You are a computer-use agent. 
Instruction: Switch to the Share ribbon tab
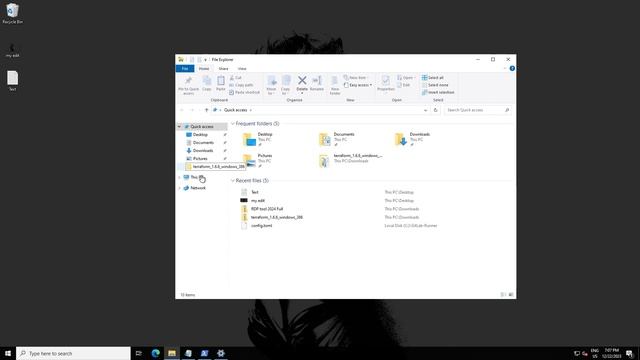point(223,69)
